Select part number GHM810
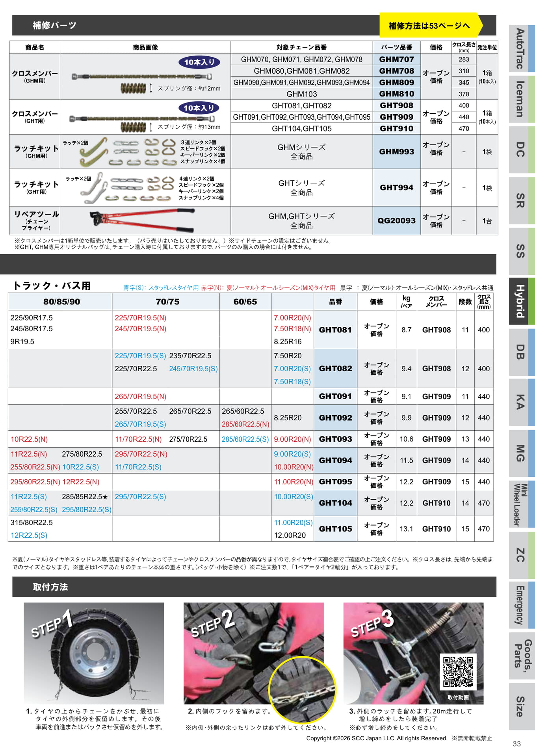The image size is (535, 756). click(397, 94)
